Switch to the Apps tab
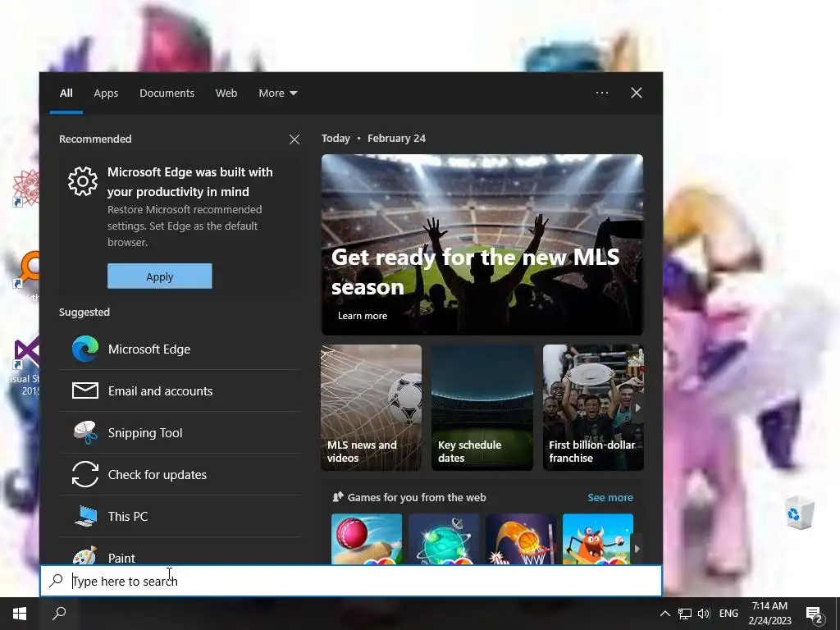The width and height of the screenshot is (840, 630). (106, 94)
